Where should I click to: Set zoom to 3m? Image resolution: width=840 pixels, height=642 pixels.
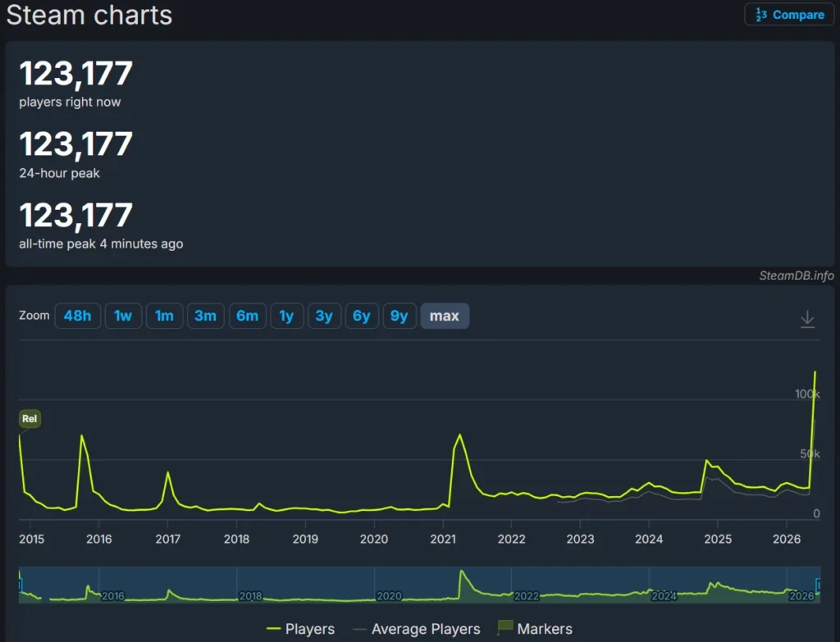206,316
